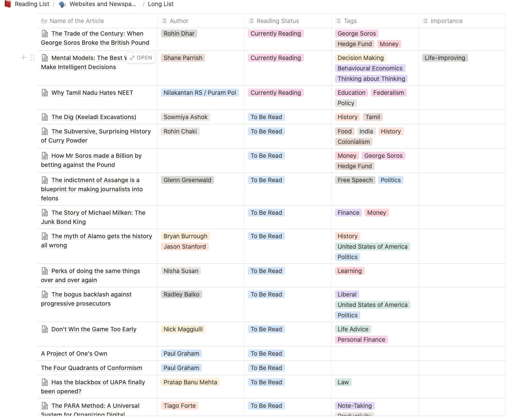Open A Project of One's Own article

74,353
